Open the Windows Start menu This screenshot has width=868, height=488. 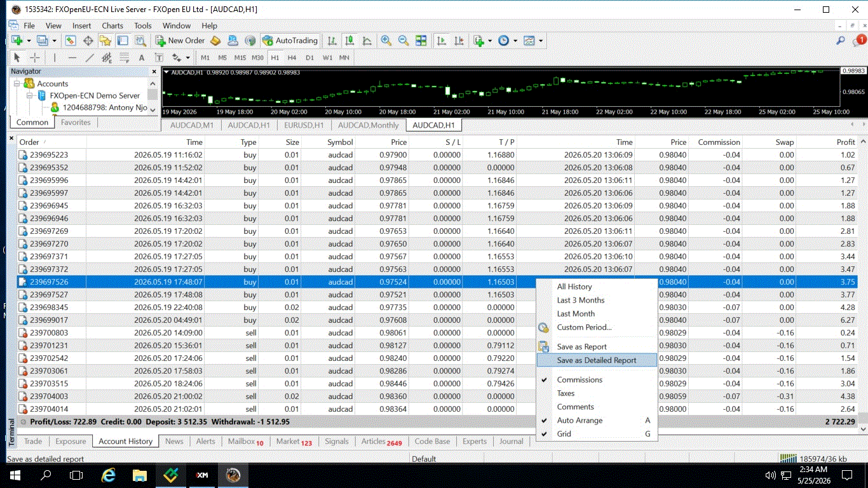tap(15, 475)
